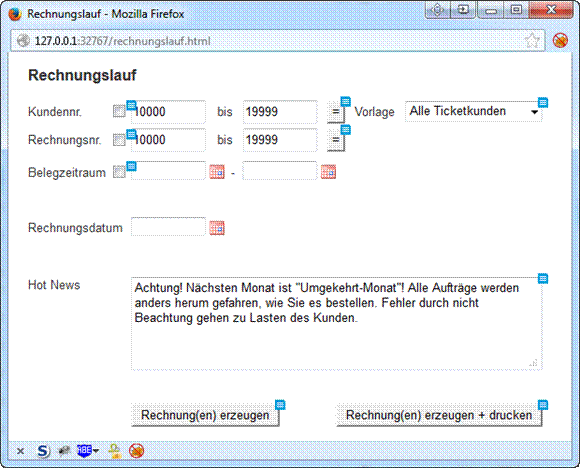Click blue note marker on Belegzeitraum checkbox
The width and height of the screenshot is (580, 468).
[131, 166]
